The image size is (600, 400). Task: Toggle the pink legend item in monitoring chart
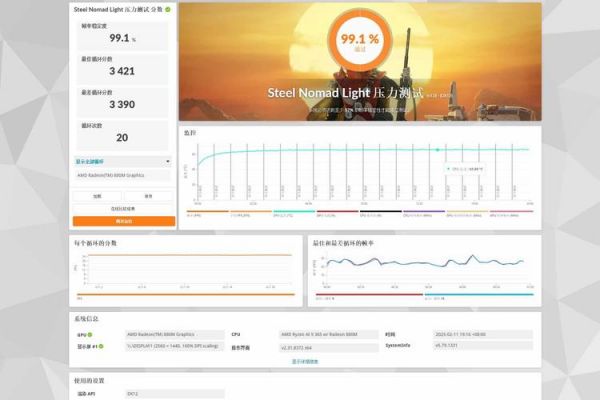(511, 213)
